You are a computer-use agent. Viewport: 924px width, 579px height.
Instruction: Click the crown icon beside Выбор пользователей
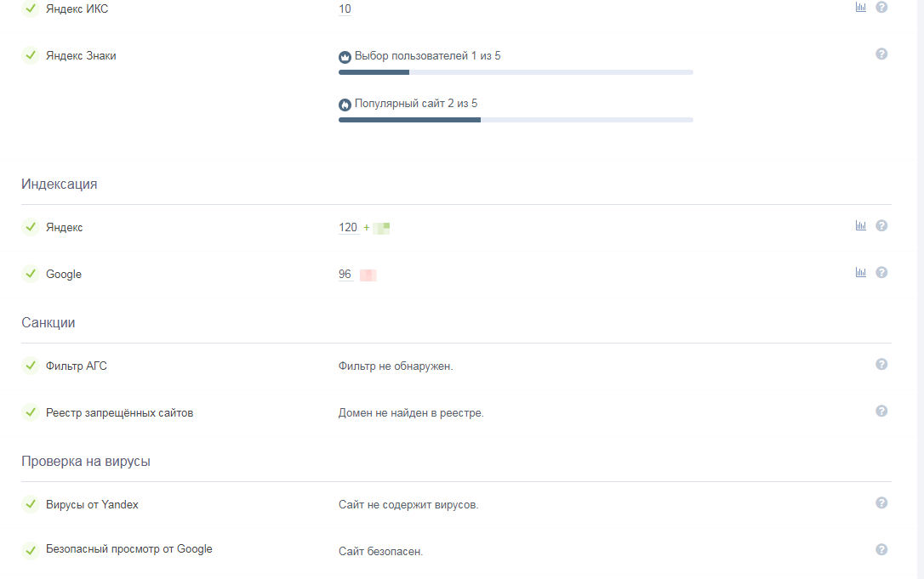pos(345,57)
